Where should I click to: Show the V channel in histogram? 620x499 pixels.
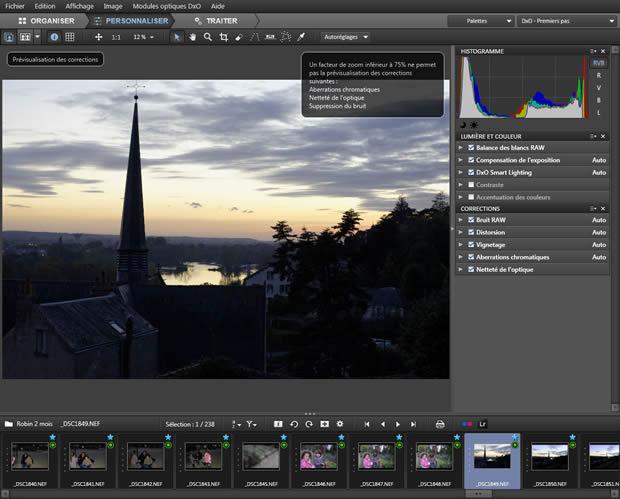pyautogui.click(x=599, y=88)
